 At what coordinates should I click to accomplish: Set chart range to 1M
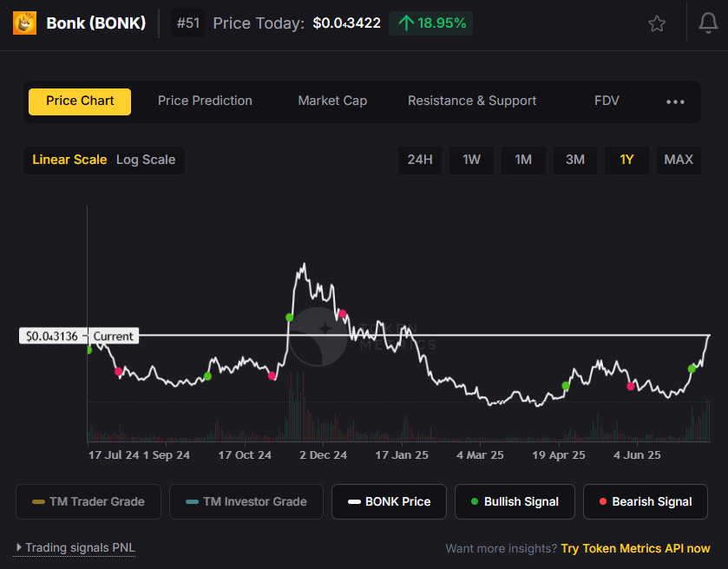(523, 160)
